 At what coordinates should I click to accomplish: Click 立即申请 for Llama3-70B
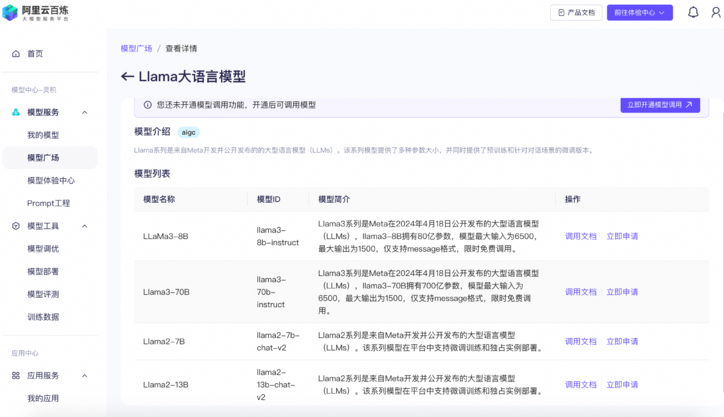point(622,292)
